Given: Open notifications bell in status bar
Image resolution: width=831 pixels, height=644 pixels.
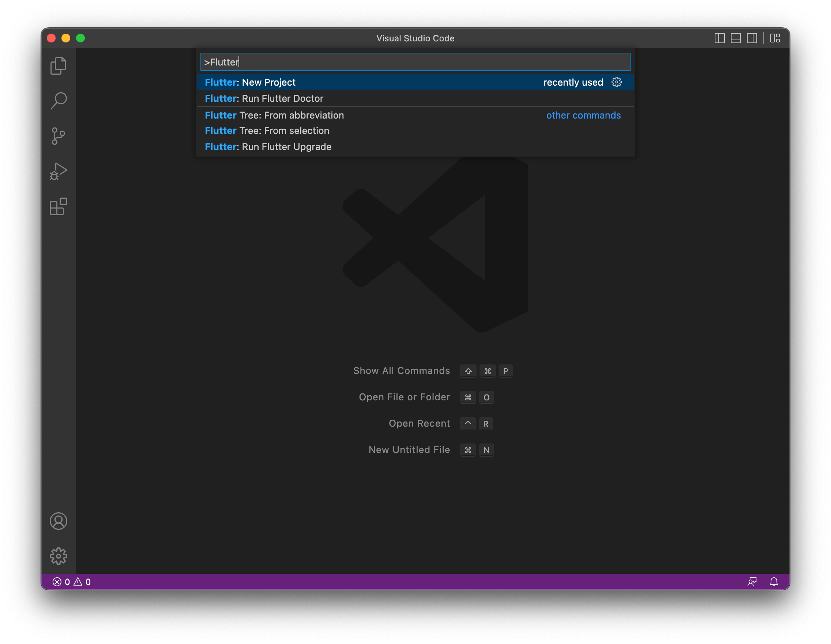Looking at the screenshot, I should point(774,581).
